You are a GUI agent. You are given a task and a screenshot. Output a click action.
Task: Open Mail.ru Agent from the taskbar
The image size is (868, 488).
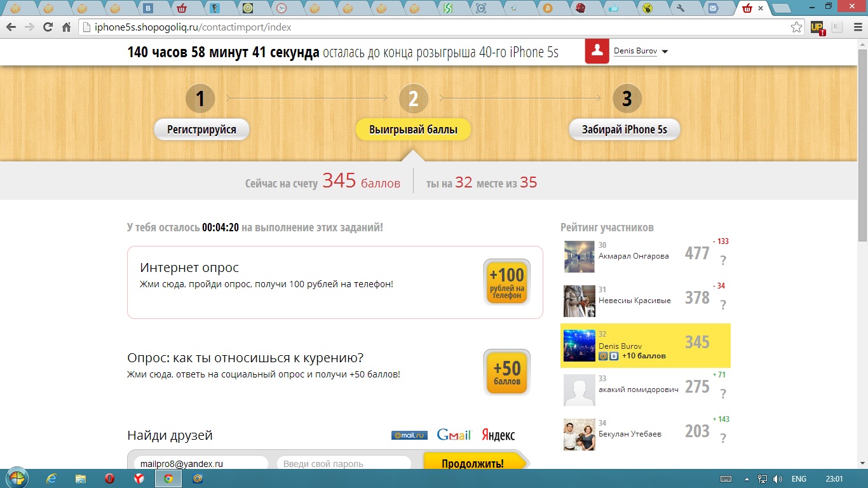[198, 478]
